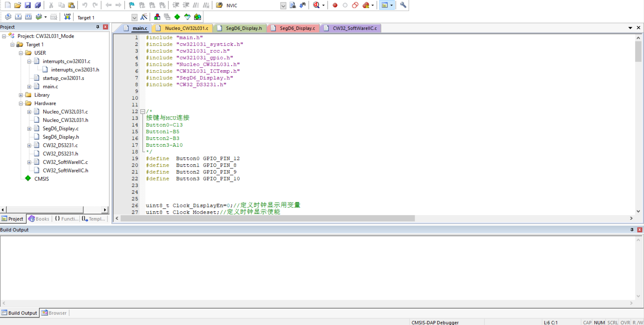Click the Open file folder icon
Image resolution: width=644 pixels, height=325 pixels.
tap(17, 5)
